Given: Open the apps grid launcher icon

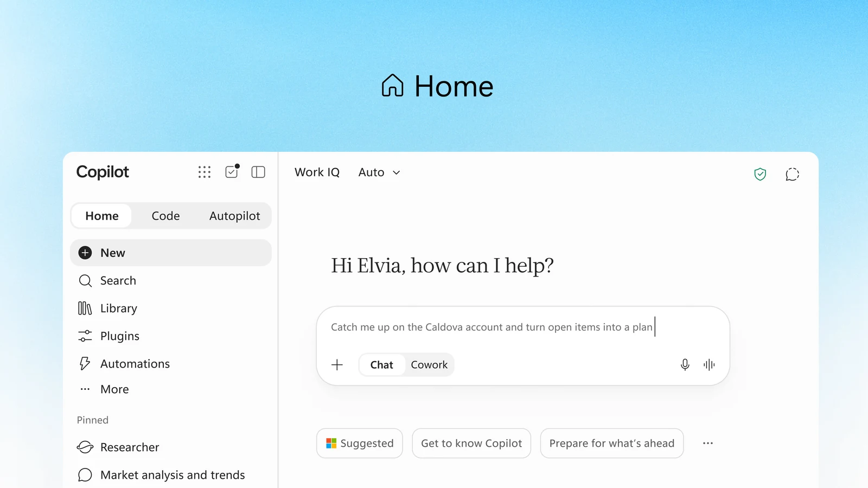Looking at the screenshot, I should click(205, 172).
